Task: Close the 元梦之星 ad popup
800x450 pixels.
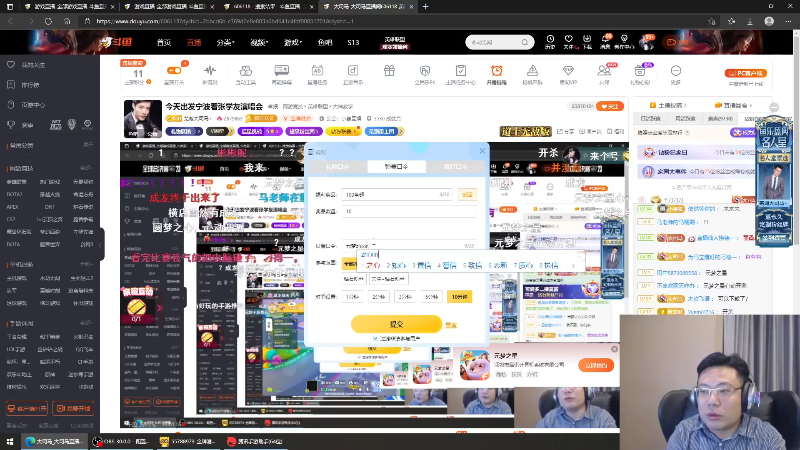Action: click(x=614, y=349)
